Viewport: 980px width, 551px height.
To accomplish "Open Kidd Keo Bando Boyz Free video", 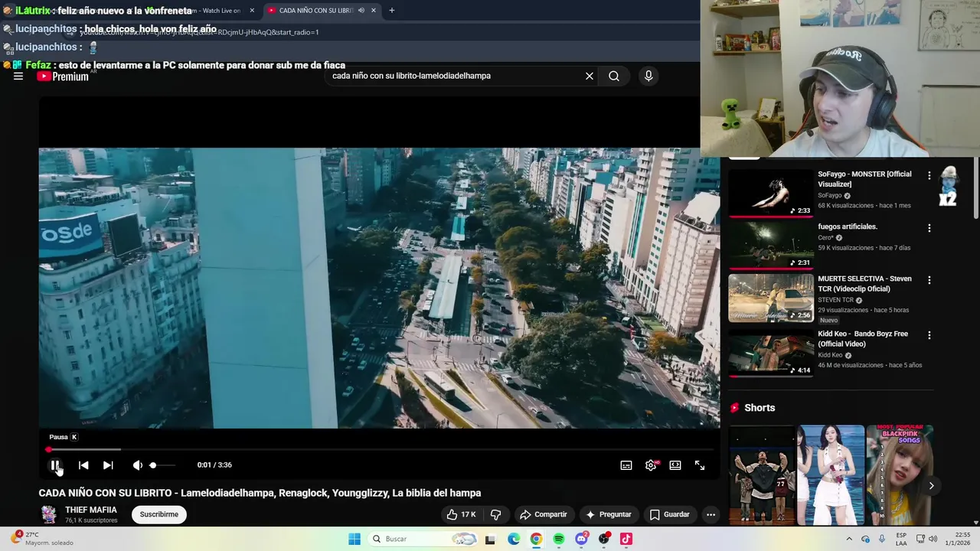I will 863,339.
